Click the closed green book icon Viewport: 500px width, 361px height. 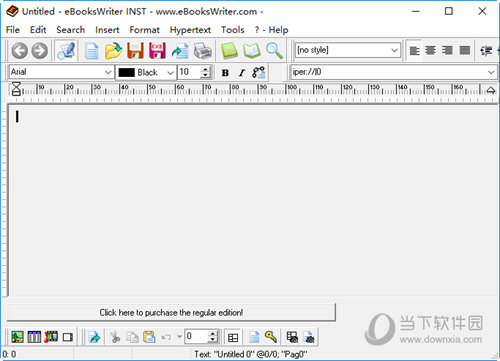[x=229, y=51]
